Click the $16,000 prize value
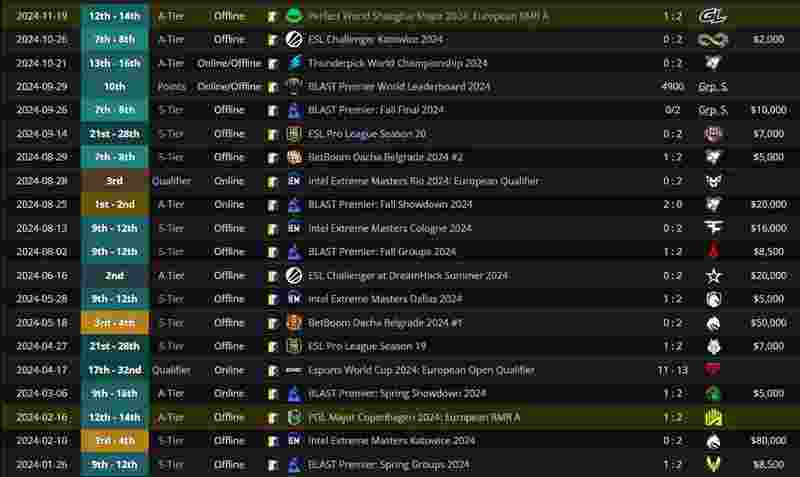The width and height of the screenshot is (800, 477). [768, 228]
